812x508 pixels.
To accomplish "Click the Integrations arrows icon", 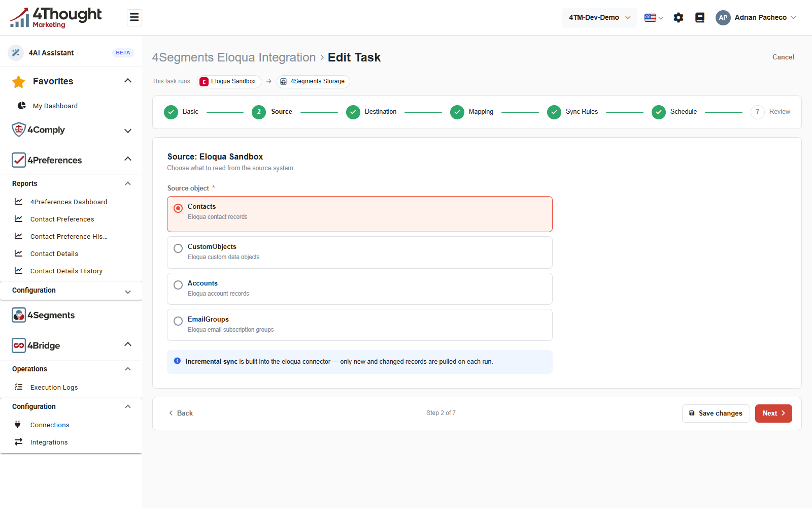I will 19,442.
